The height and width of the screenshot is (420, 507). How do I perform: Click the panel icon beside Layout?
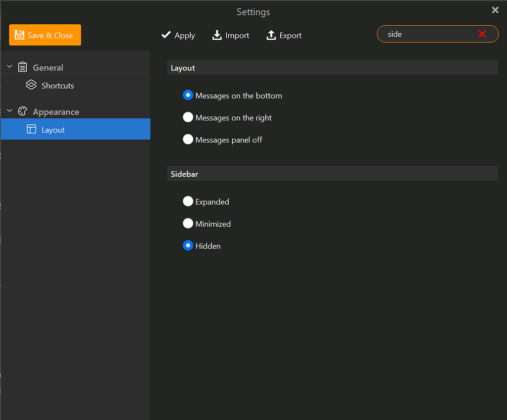point(31,129)
